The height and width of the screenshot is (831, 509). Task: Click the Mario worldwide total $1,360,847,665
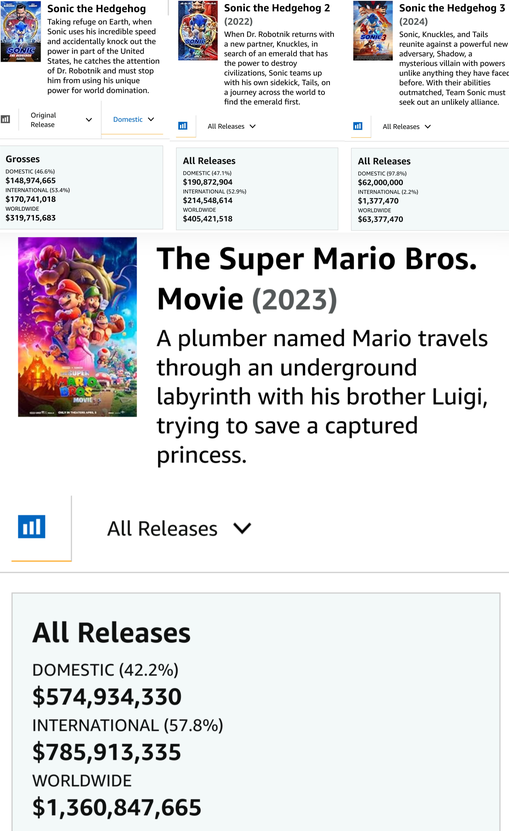(x=117, y=808)
